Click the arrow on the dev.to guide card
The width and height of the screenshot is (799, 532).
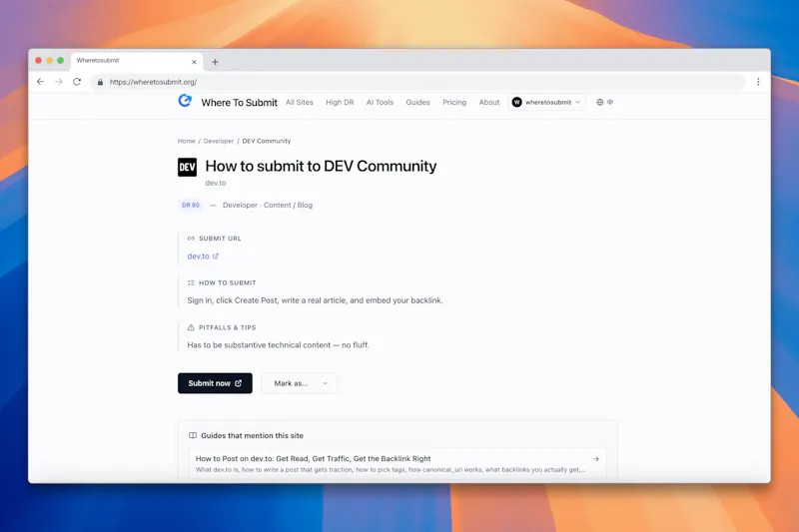[596, 459]
